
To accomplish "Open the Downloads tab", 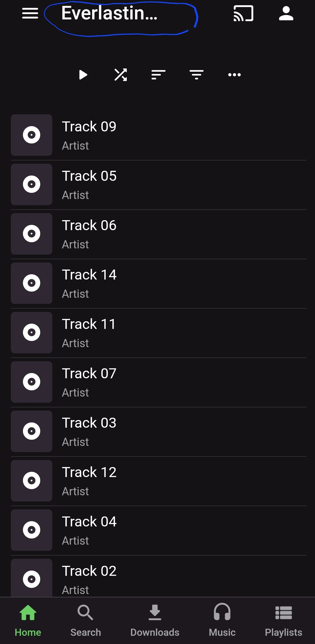I will pyautogui.click(x=155, y=620).
